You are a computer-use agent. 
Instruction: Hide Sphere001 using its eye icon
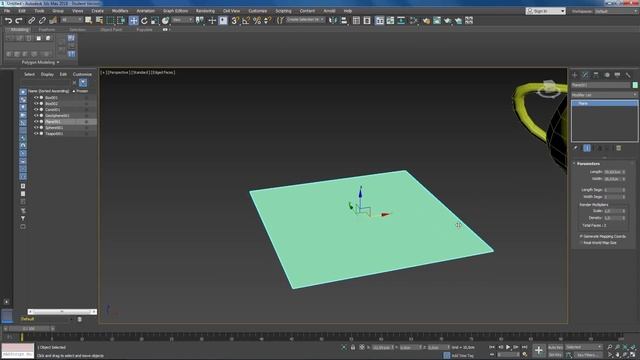pyautogui.click(x=36, y=128)
